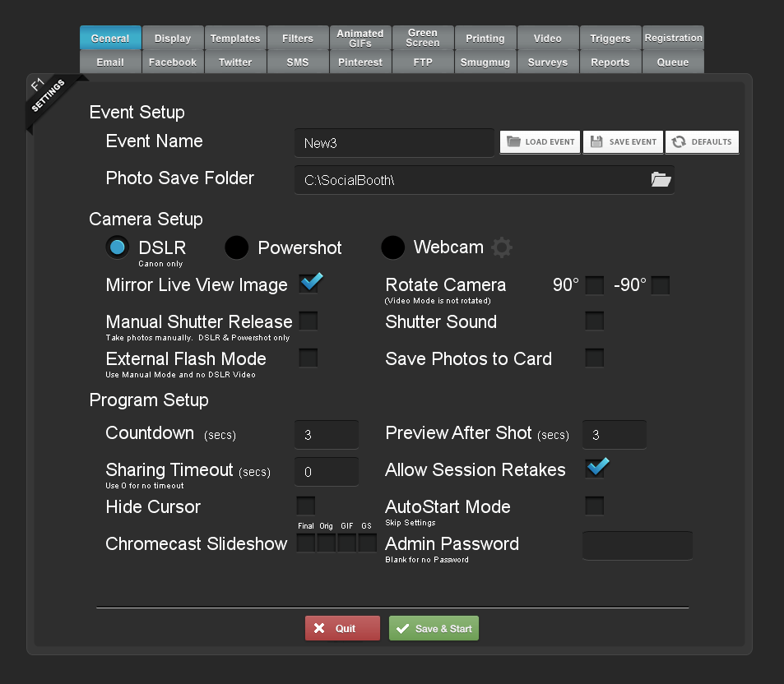Open the Templates tab

[235, 38]
